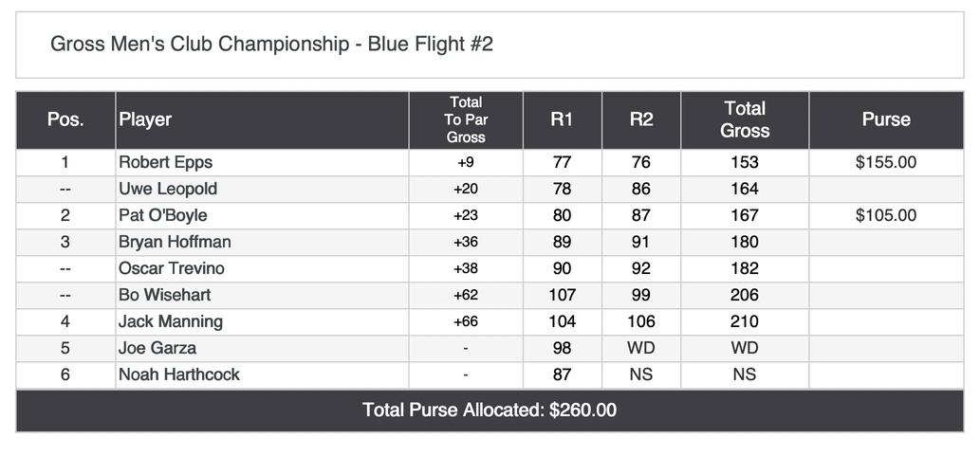Screen dimensions: 980x456
Task: Click the Total Gross column header
Action: (x=745, y=119)
